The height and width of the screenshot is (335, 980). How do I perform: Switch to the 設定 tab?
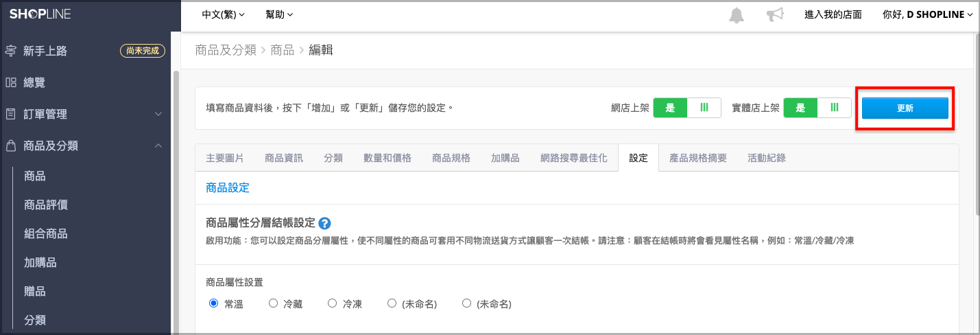pos(638,158)
